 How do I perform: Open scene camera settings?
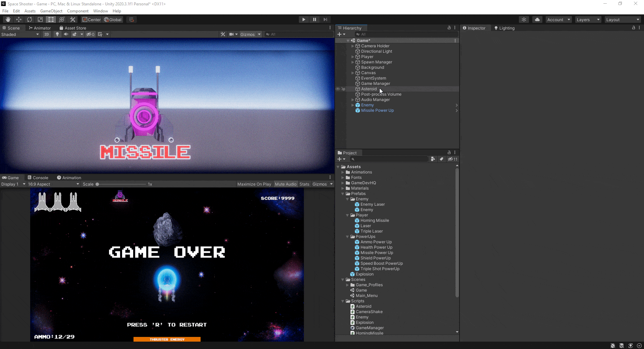coord(232,34)
